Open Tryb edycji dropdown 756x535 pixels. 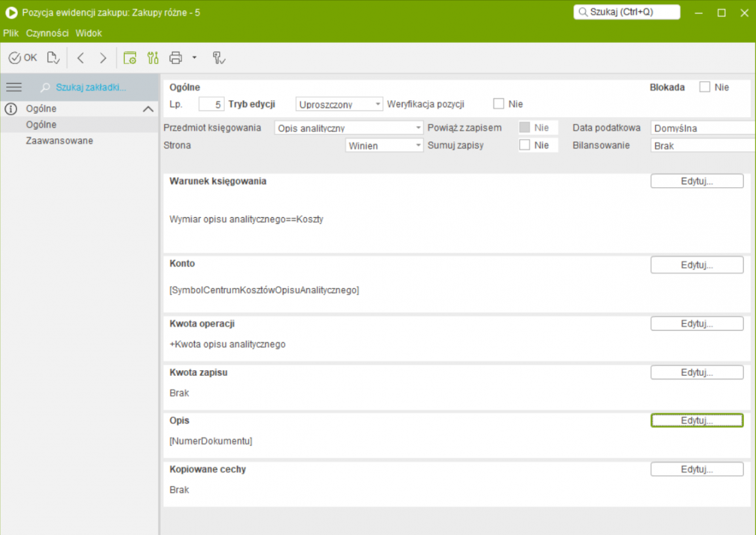click(340, 104)
